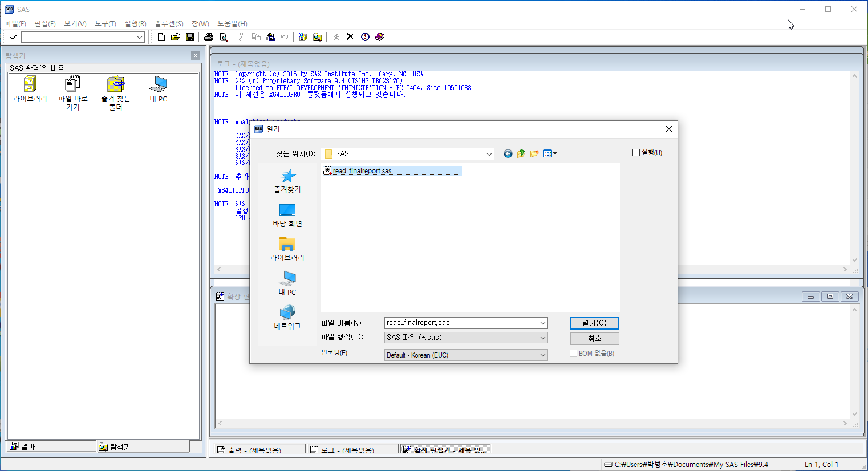
Task: Click the checkmark submit icon in the command bar
Action: 14,37
